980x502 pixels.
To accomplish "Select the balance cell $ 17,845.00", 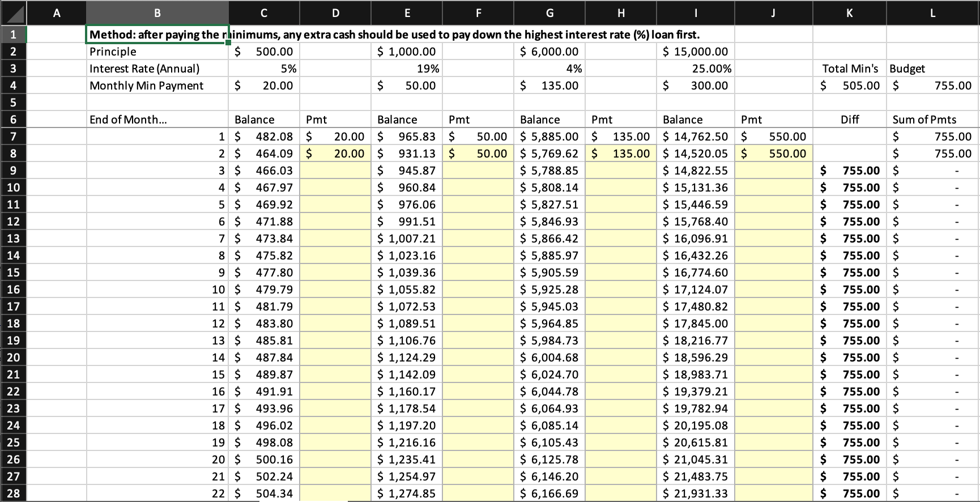I will tap(696, 324).
